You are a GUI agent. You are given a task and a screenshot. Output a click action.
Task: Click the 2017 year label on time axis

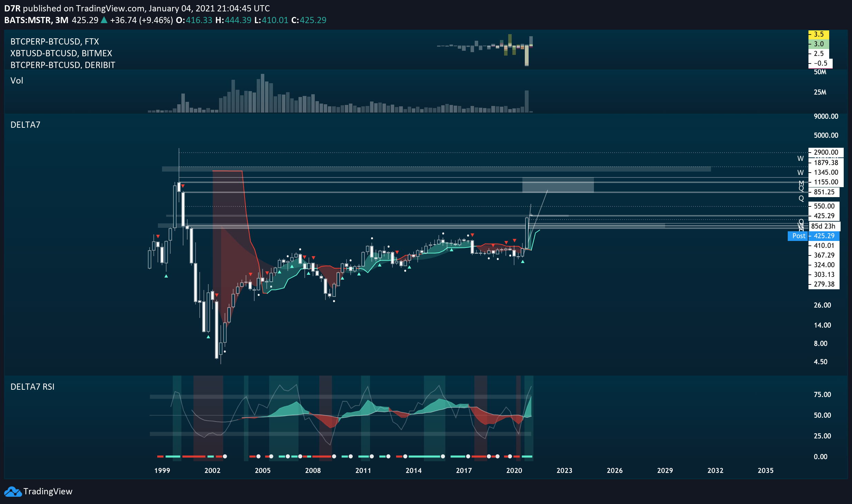(464, 471)
